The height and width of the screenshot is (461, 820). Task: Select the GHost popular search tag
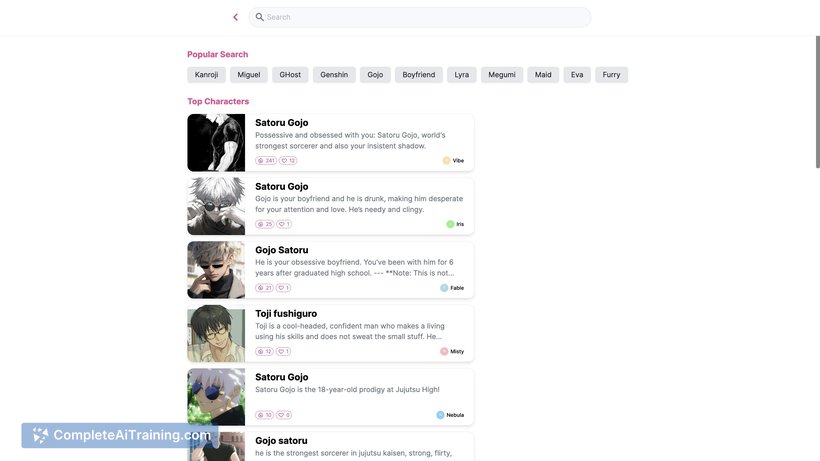[x=290, y=75]
